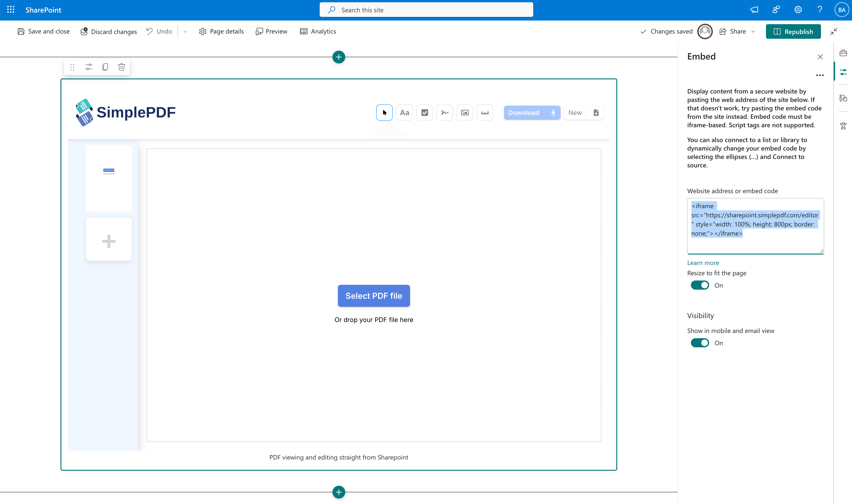This screenshot has height=504, width=852.
Task: Republish the page
Action: tap(793, 31)
